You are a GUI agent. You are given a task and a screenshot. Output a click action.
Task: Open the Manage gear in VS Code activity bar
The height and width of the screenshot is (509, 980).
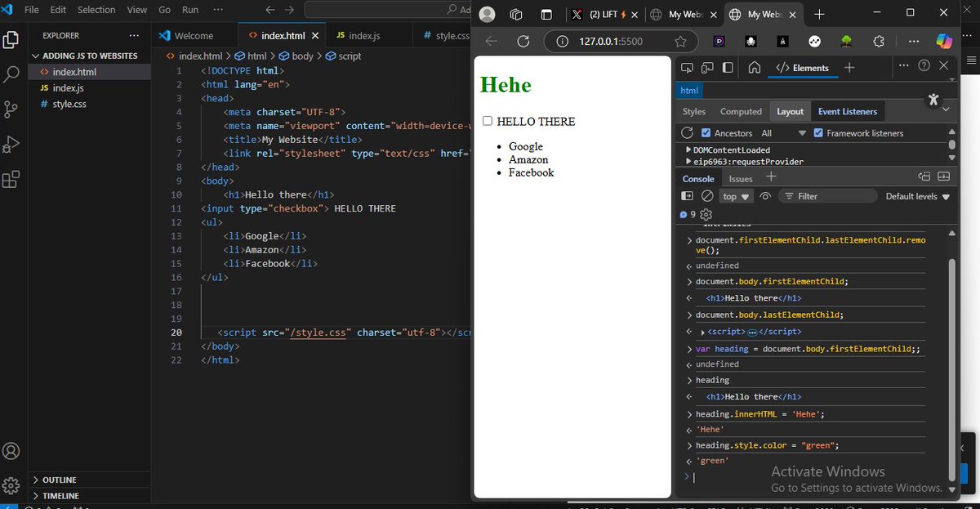tap(11, 485)
